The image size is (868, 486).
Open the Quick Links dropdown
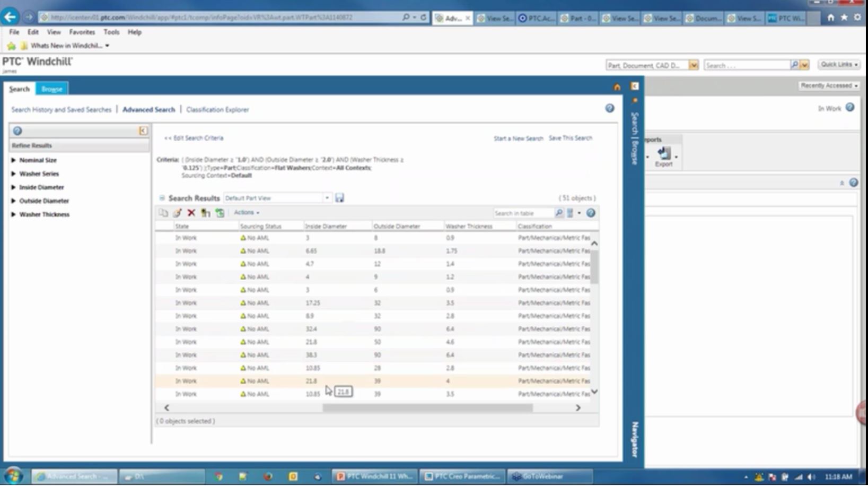pos(839,65)
